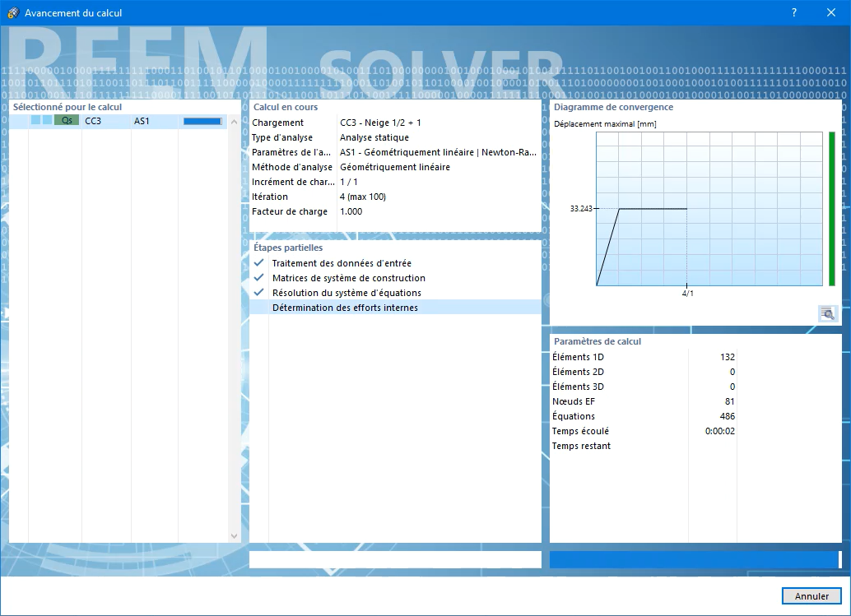
Task: Click the Équations value 486
Action: click(x=728, y=416)
